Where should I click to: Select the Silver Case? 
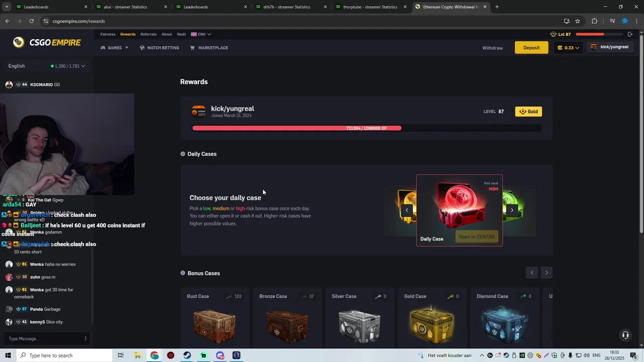click(x=359, y=318)
